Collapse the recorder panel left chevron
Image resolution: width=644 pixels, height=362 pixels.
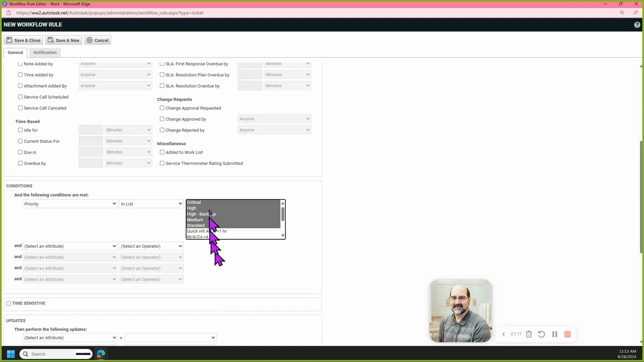504,334
